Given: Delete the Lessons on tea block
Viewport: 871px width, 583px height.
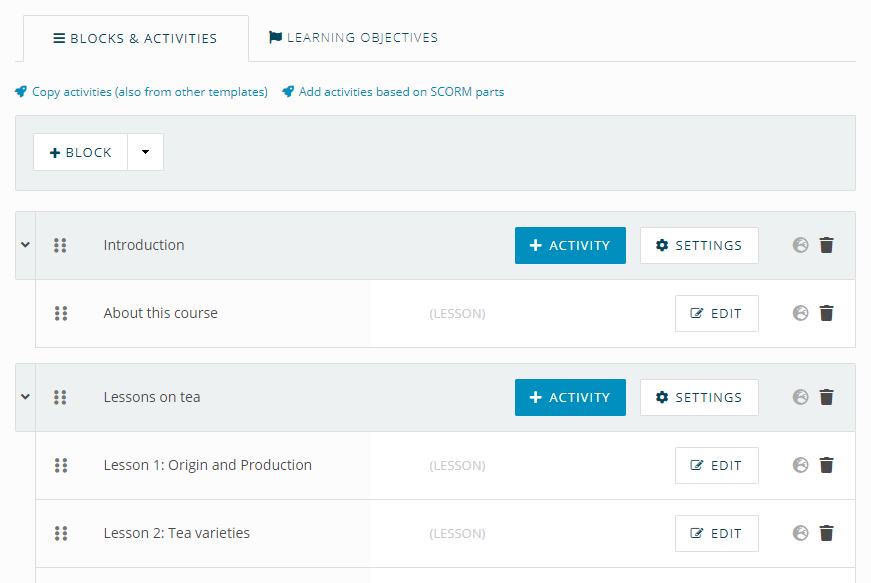Looking at the screenshot, I should tap(827, 397).
